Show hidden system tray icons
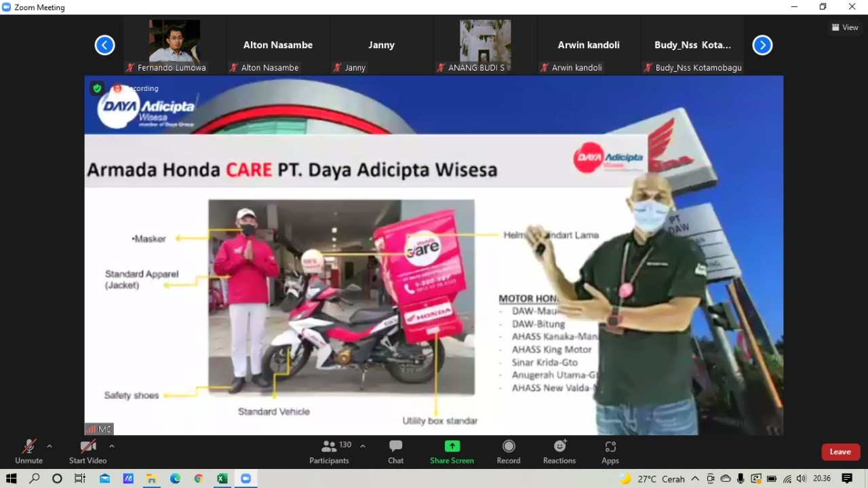868x488 pixels. tap(695, 478)
